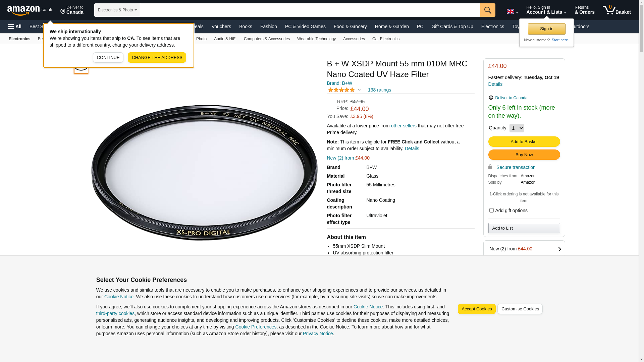Tick the Add gift options checkbox
Image resolution: width=644 pixels, height=362 pixels.
(491, 210)
